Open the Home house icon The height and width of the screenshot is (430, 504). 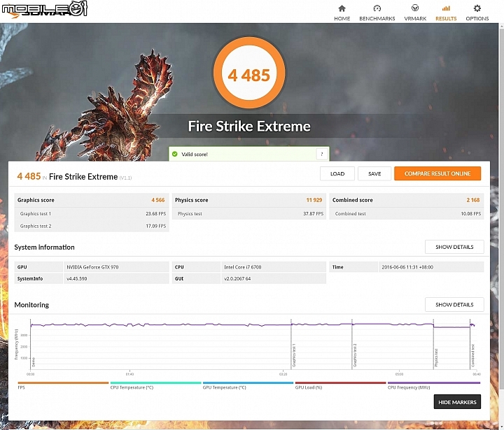point(342,8)
